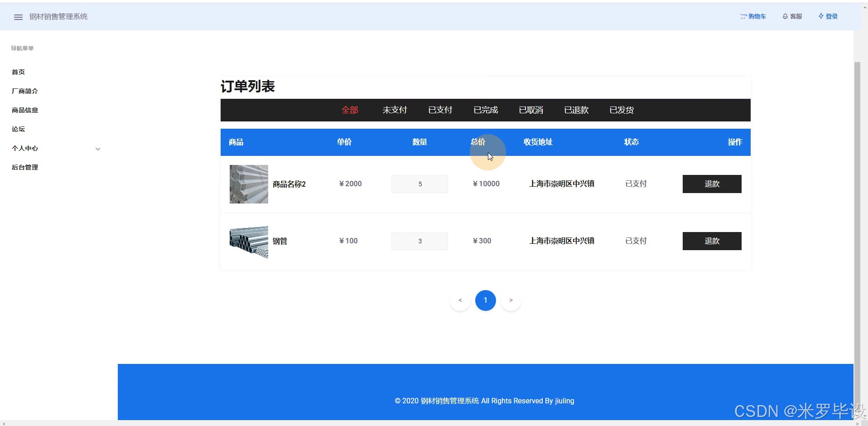Navigate to 首页 in the sidebar

coord(18,72)
